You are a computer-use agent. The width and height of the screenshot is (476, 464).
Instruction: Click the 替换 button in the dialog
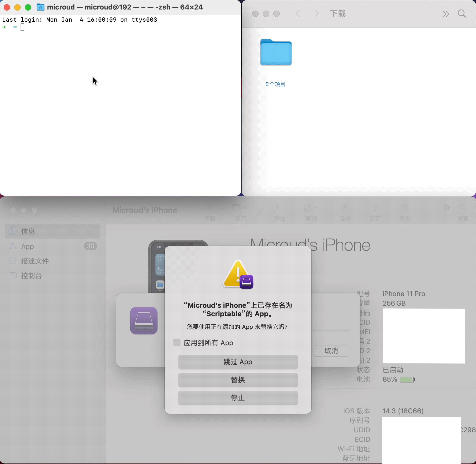click(x=238, y=380)
